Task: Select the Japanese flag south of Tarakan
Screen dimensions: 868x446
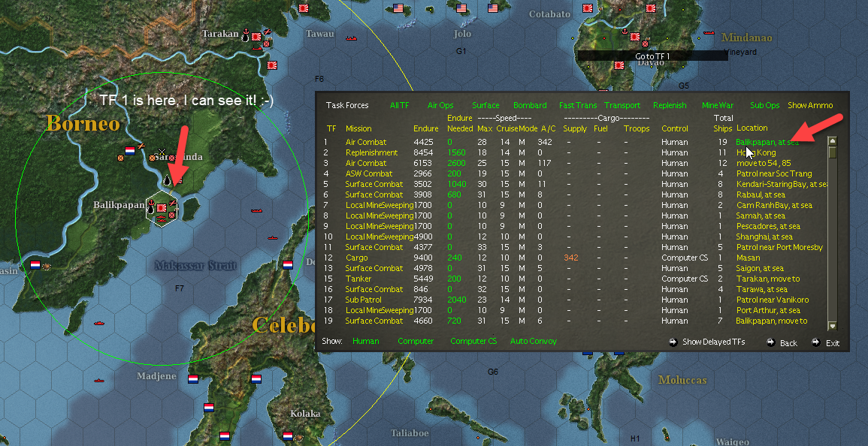Action: click(272, 64)
